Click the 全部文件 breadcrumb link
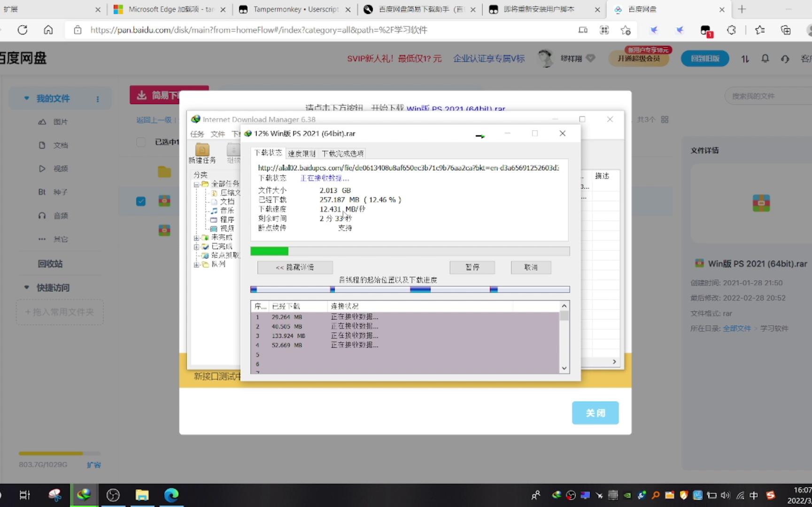Image resolution: width=812 pixels, height=507 pixels. 736,328
